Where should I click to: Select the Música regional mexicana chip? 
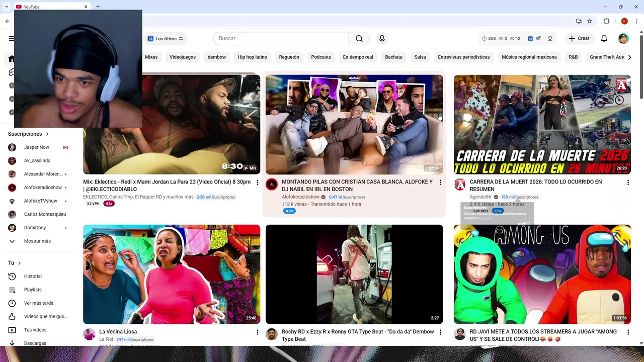(x=529, y=57)
